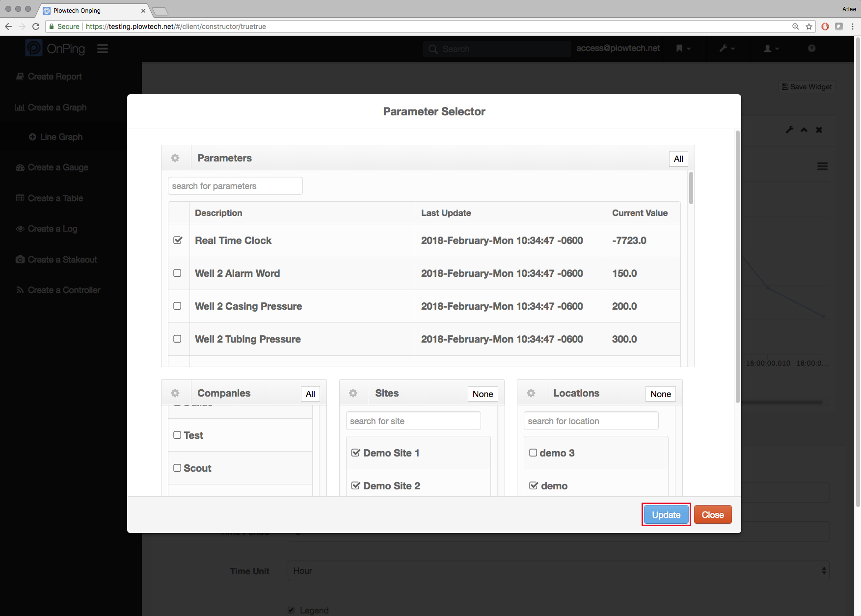
Task: Click the search for parameters field
Action: [x=235, y=186]
